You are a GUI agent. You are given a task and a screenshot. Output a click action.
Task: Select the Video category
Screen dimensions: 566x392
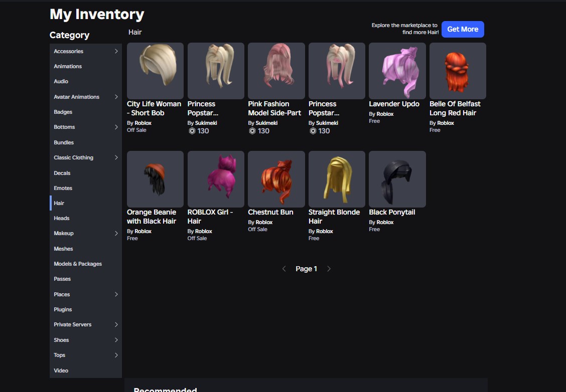point(86,370)
